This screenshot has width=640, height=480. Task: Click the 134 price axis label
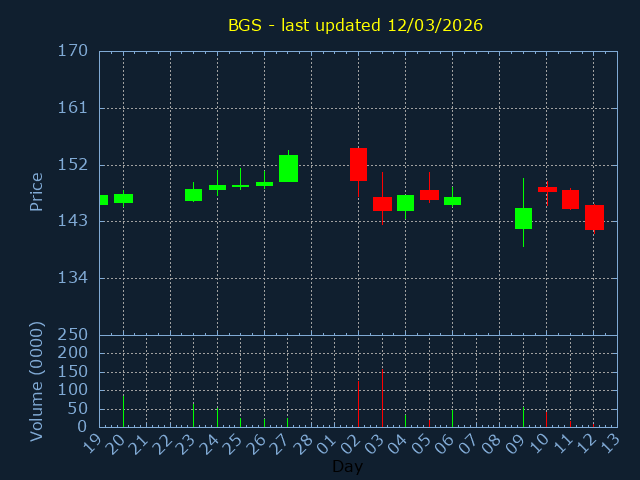click(72, 278)
